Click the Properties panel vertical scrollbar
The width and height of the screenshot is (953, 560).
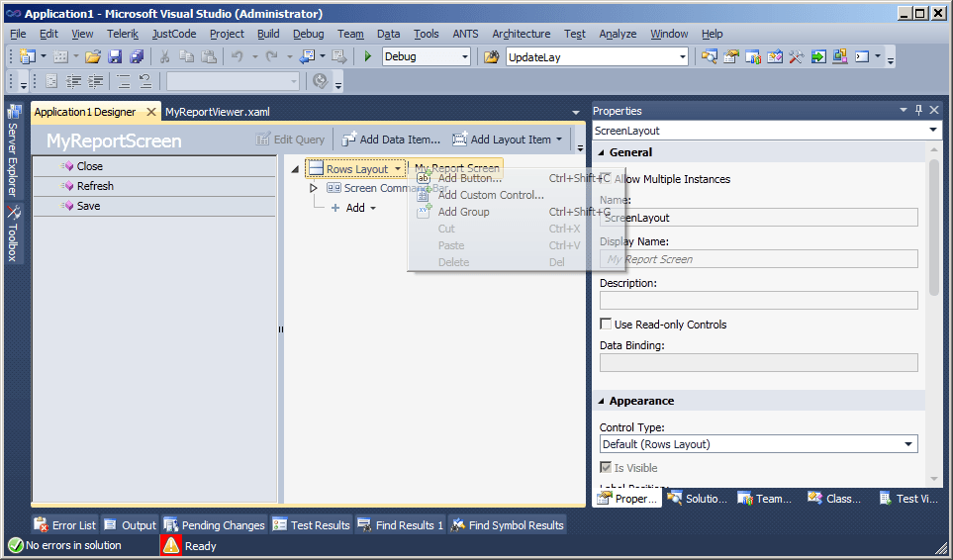[934, 228]
